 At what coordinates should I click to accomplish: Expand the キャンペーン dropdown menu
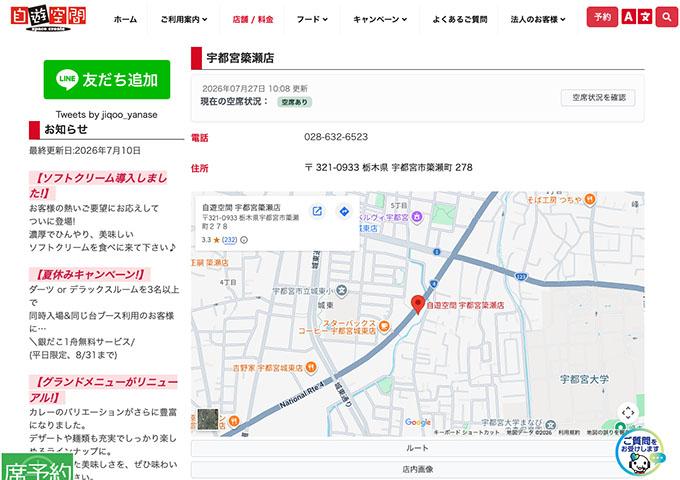[x=380, y=20]
